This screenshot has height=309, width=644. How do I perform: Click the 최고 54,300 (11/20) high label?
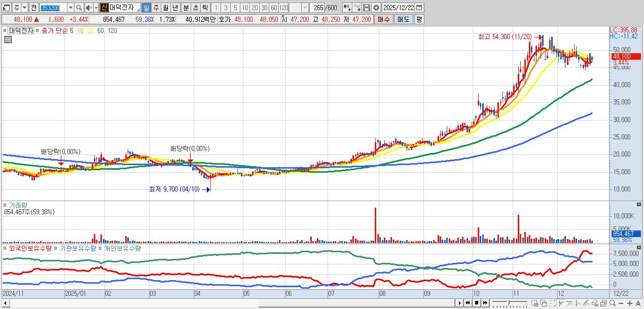[505, 36]
